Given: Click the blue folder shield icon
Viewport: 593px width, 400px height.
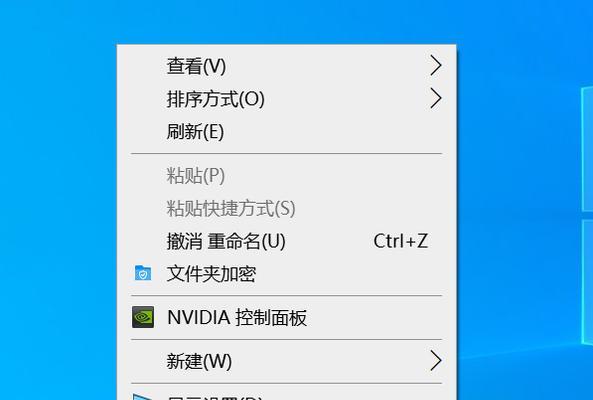Looking at the screenshot, I should (x=143, y=273).
